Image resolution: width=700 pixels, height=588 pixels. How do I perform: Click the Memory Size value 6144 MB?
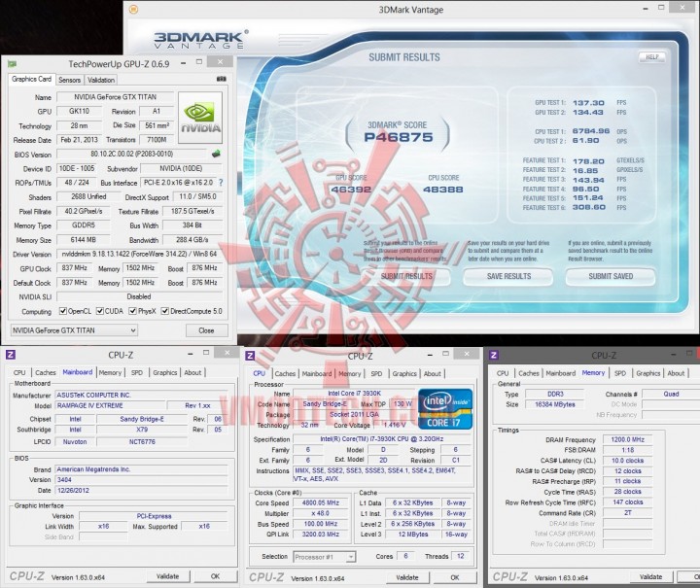coord(83,239)
